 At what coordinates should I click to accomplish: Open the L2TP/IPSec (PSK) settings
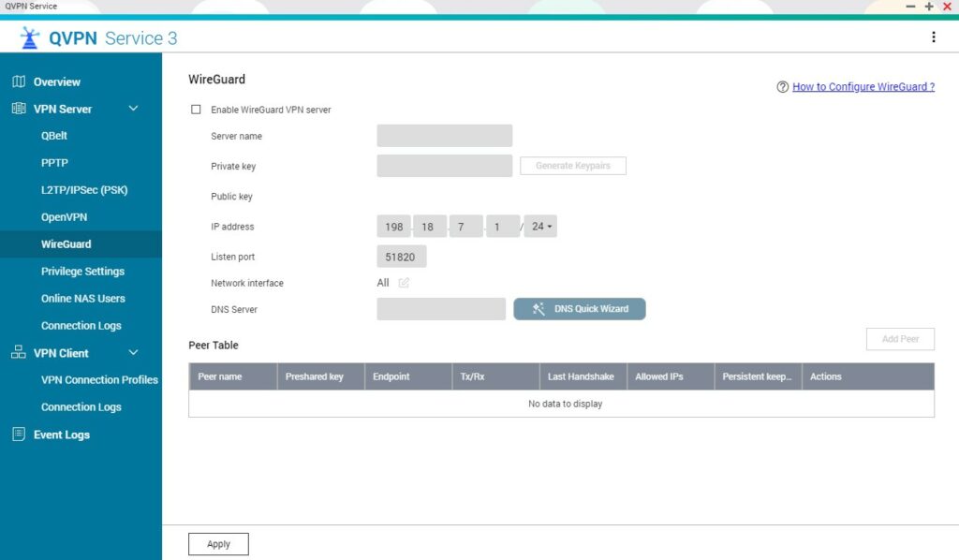tap(84, 189)
